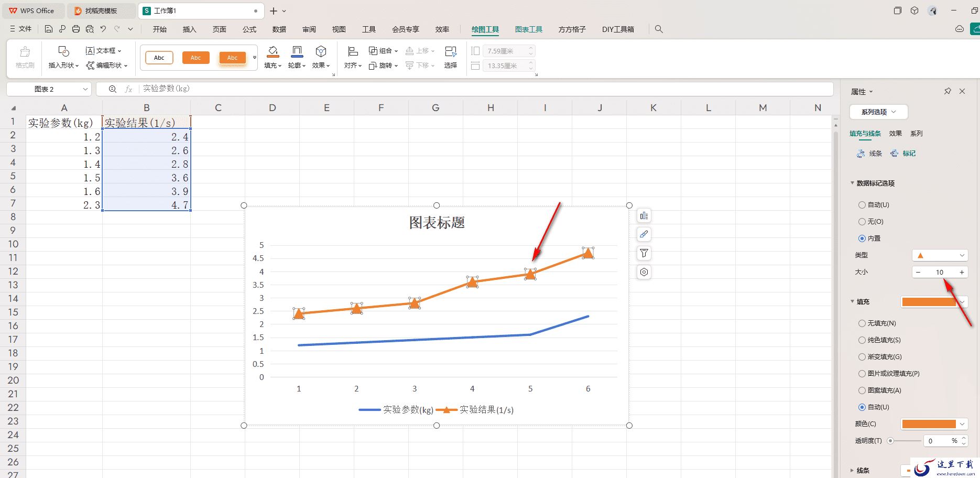Open the Series Options (系列选项) dropdown
980x478 pixels.
click(x=878, y=112)
